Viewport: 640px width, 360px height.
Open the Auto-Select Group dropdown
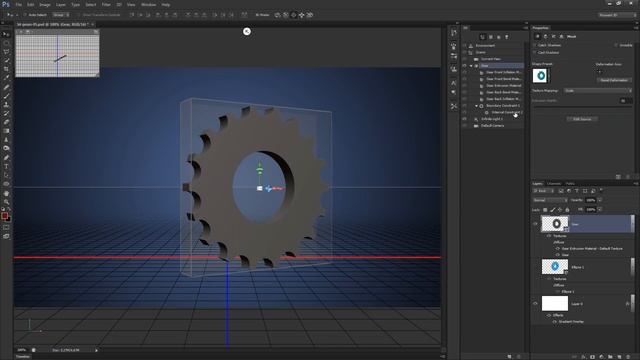point(61,15)
